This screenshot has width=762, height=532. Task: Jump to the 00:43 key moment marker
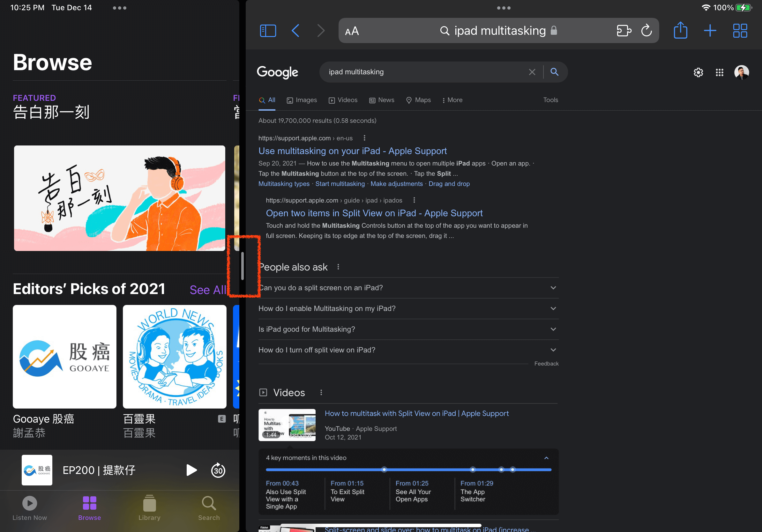pyautogui.click(x=384, y=469)
